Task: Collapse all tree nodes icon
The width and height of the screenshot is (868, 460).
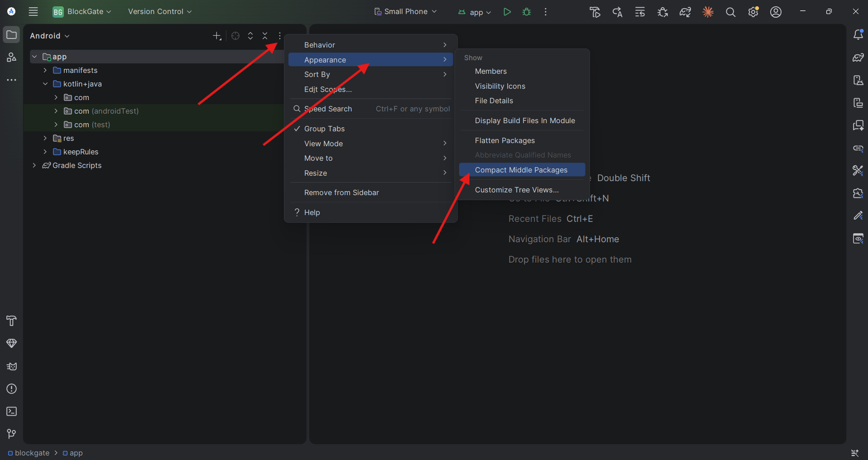Action: click(265, 36)
